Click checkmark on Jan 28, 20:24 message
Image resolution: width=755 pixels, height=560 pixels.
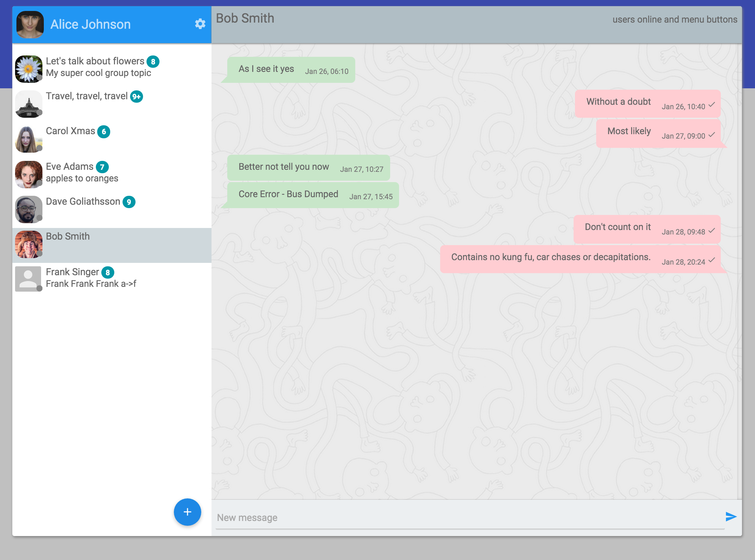pyautogui.click(x=712, y=260)
